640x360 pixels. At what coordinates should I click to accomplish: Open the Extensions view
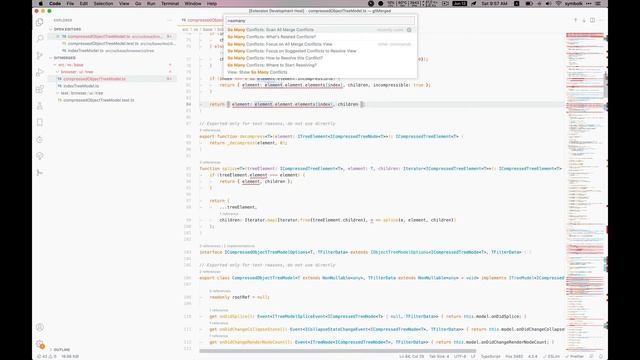click(40, 89)
